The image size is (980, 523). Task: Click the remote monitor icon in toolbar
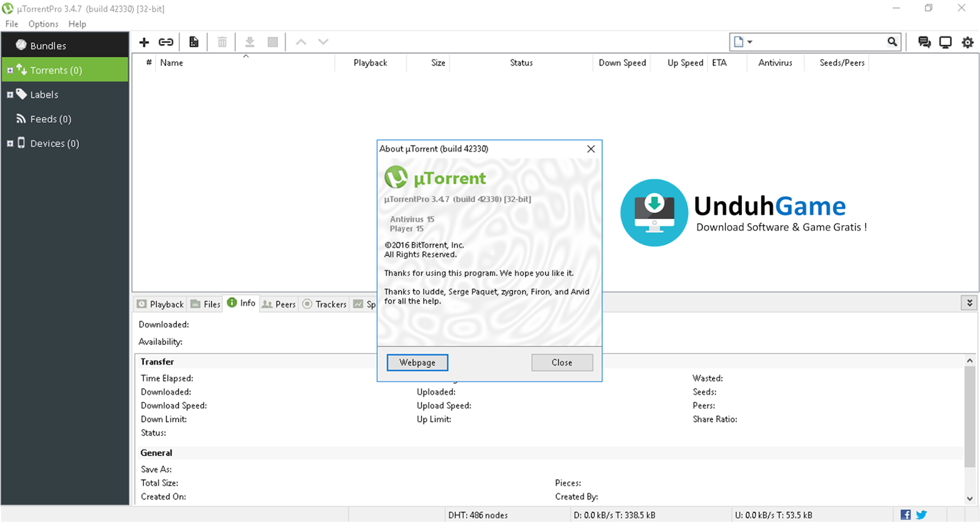pos(946,42)
